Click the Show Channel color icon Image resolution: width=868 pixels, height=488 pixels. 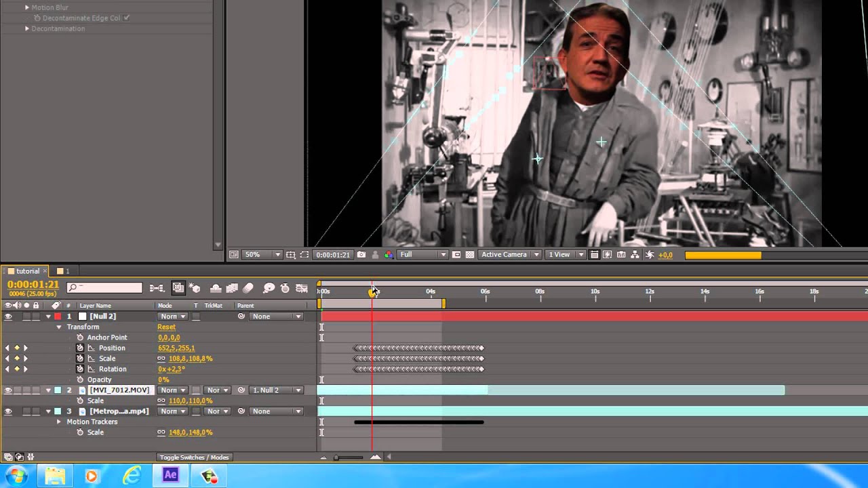[389, 255]
